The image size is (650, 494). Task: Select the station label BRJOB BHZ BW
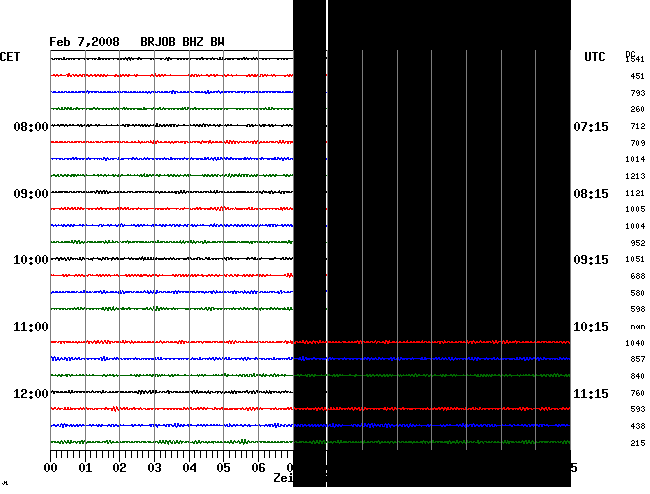182,42
